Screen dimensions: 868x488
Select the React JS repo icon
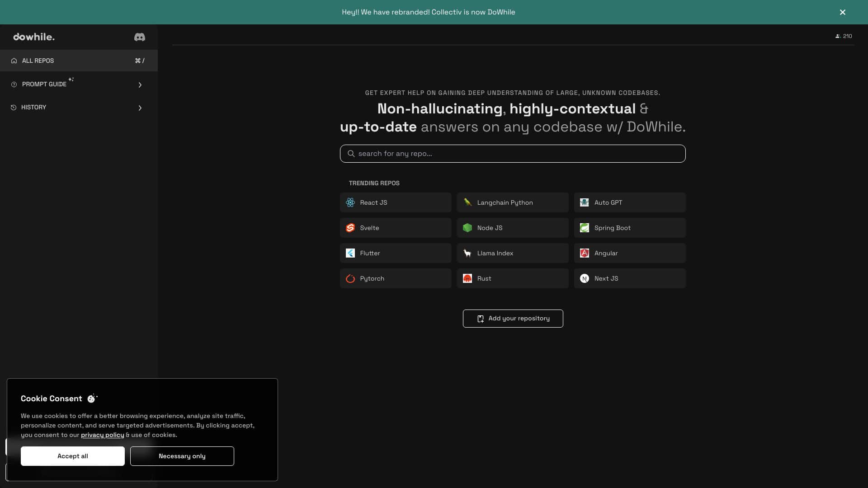coord(350,202)
